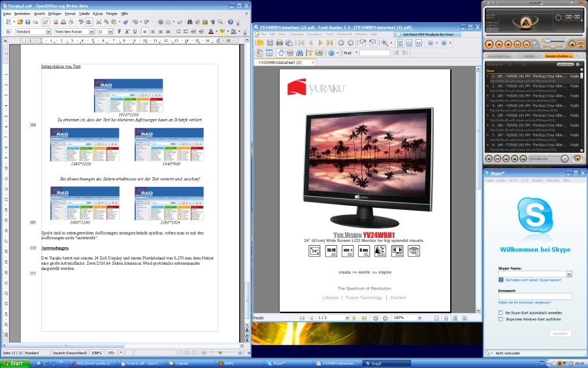Open Datei menu in Writer
The image size is (588, 368).
(x=7, y=14)
